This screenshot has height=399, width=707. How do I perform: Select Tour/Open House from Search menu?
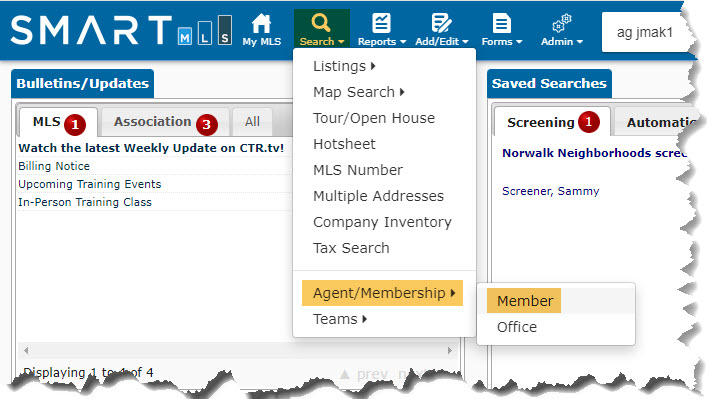(374, 118)
